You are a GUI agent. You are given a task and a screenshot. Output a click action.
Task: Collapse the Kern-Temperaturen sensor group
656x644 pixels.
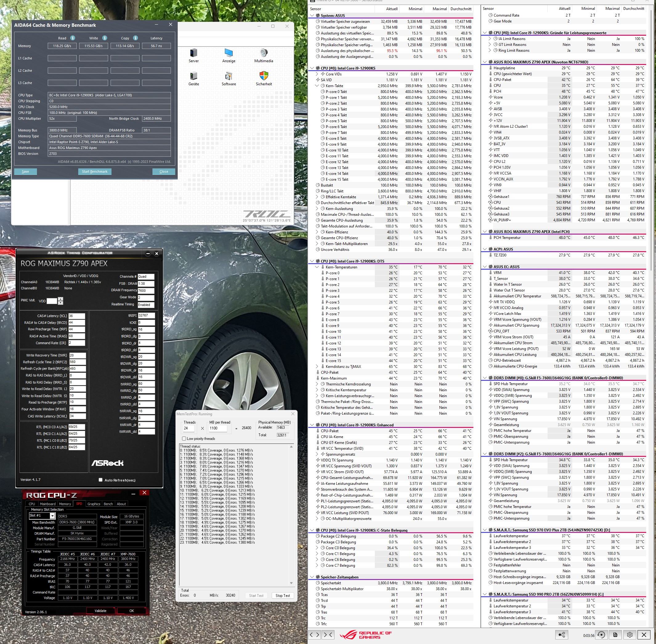(x=317, y=267)
